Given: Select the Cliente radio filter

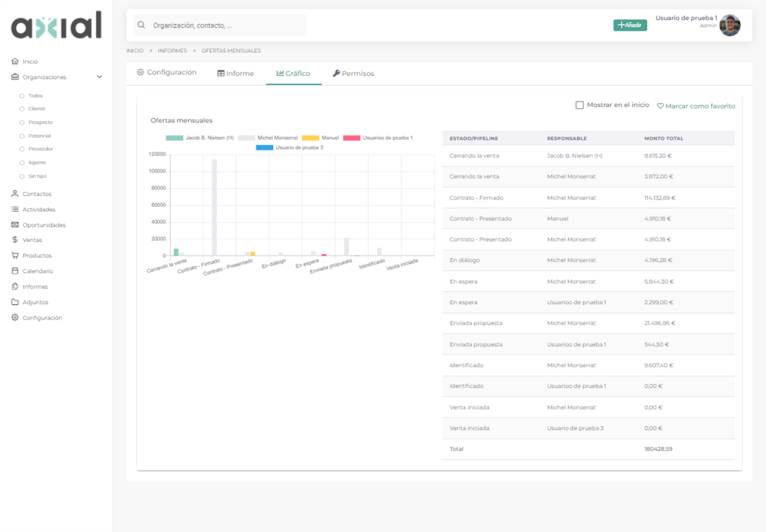Looking at the screenshot, I should point(21,109).
